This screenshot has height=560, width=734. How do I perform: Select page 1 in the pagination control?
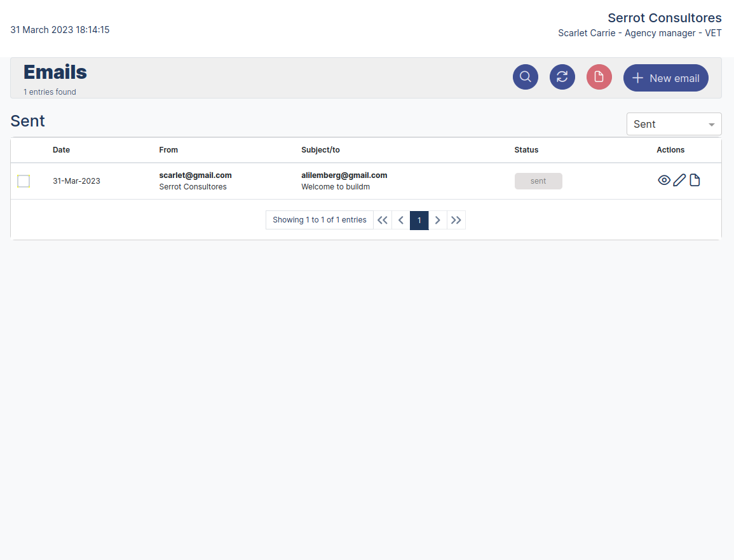(x=419, y=220)
